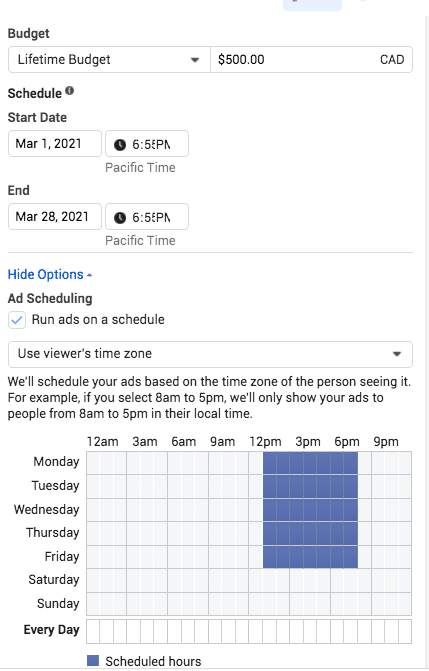Click the Schedule info icon

pos(70,91)
